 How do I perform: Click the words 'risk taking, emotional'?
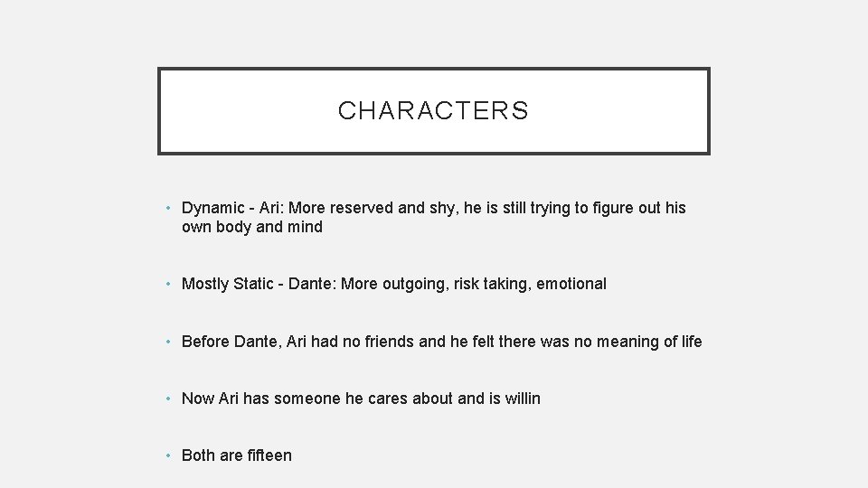coord(530,284)
